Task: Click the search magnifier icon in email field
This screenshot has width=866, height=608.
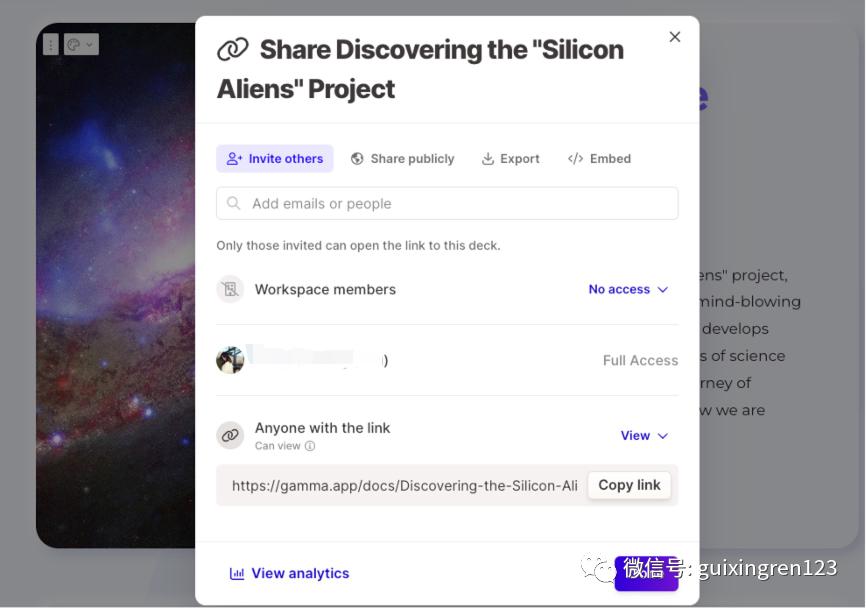Action: 234,204
